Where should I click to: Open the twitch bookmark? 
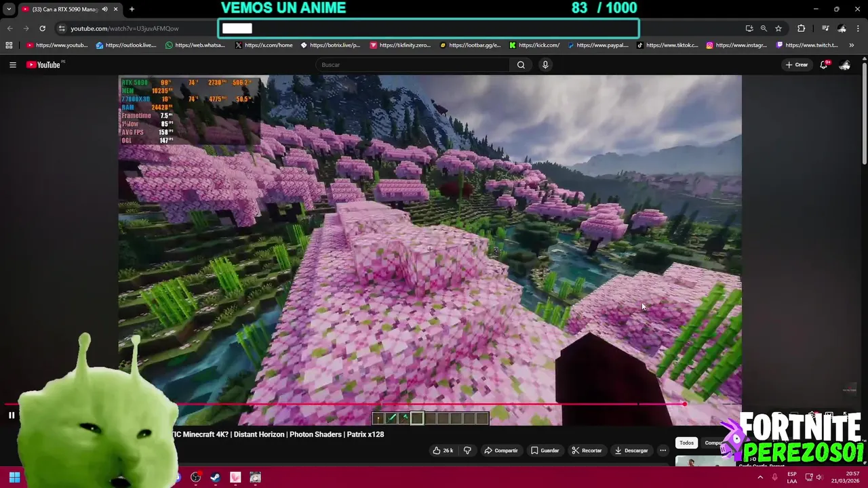[807, 45]
